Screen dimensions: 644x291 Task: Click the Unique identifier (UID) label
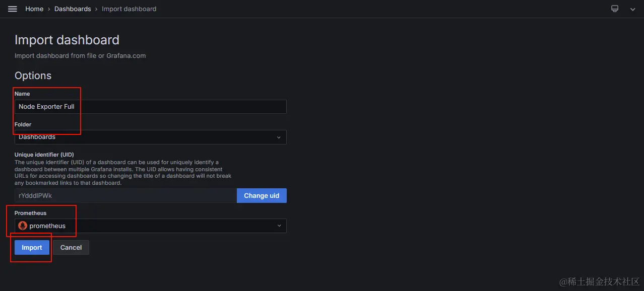point(44,155)
